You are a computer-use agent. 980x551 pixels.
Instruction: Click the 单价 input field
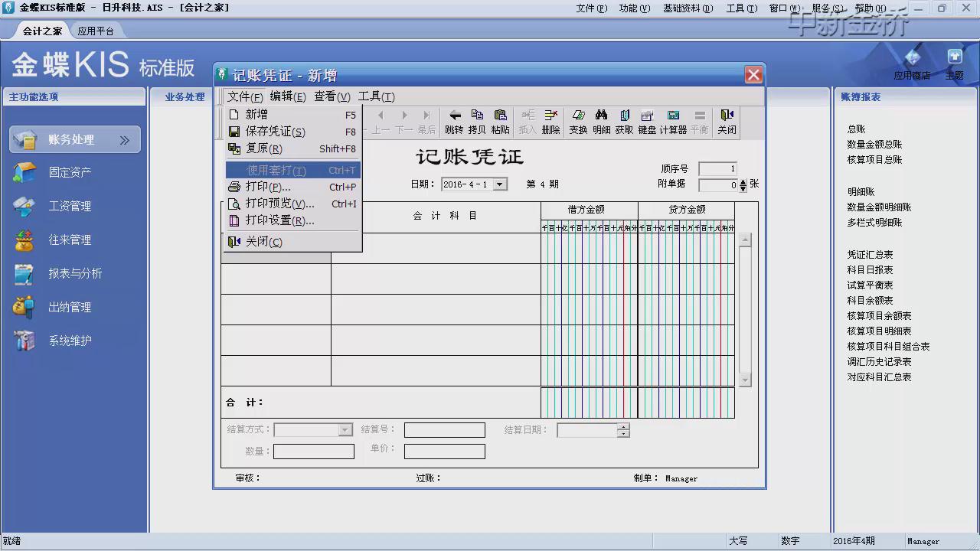coord(445,452)
